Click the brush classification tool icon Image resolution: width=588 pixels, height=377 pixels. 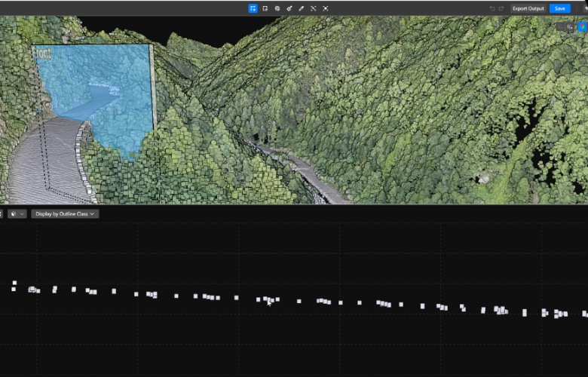tap(289, 8)
